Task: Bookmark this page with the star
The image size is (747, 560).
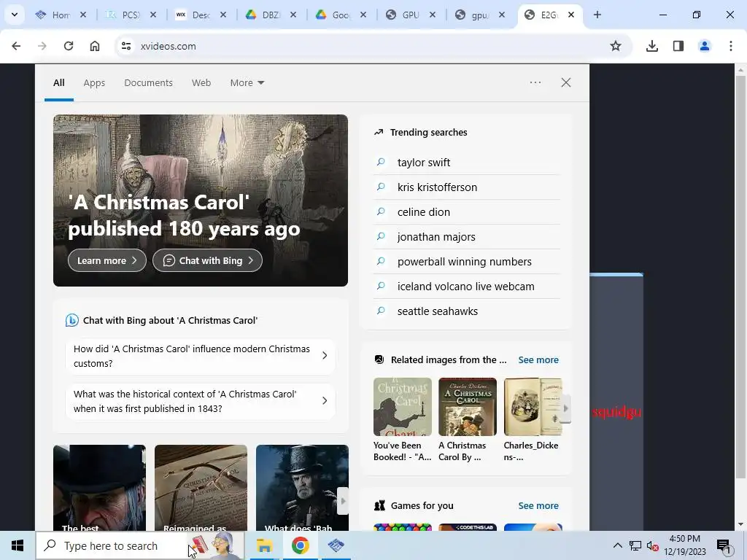Action: tap(616, 46)
